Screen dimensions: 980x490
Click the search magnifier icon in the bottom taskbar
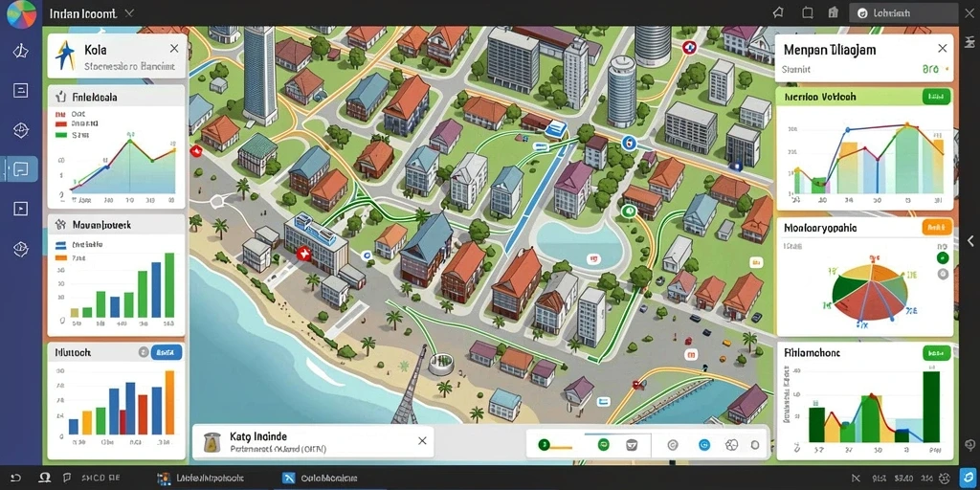44,479
